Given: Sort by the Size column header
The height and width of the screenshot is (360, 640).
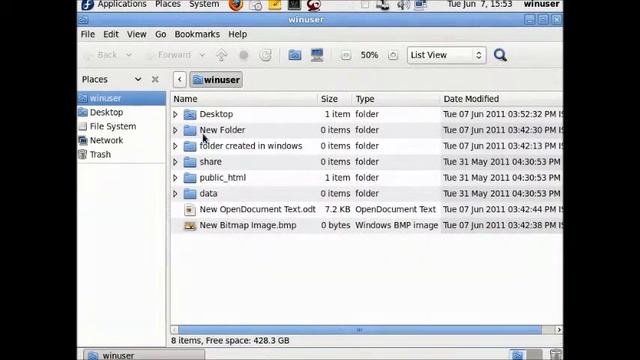Looking at the screenshot, I should point(335,99).
